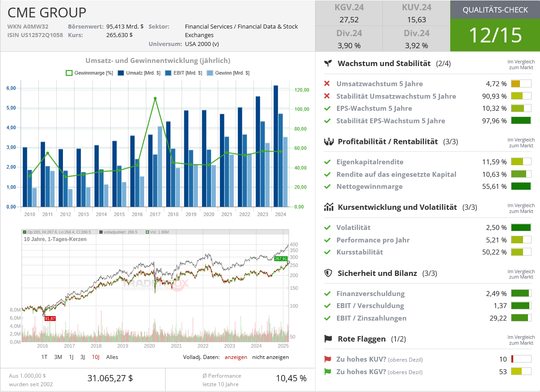Click the ISIN US12572Q1058 text
Viewport: 540px width, 392px height.
click(35, 35)
